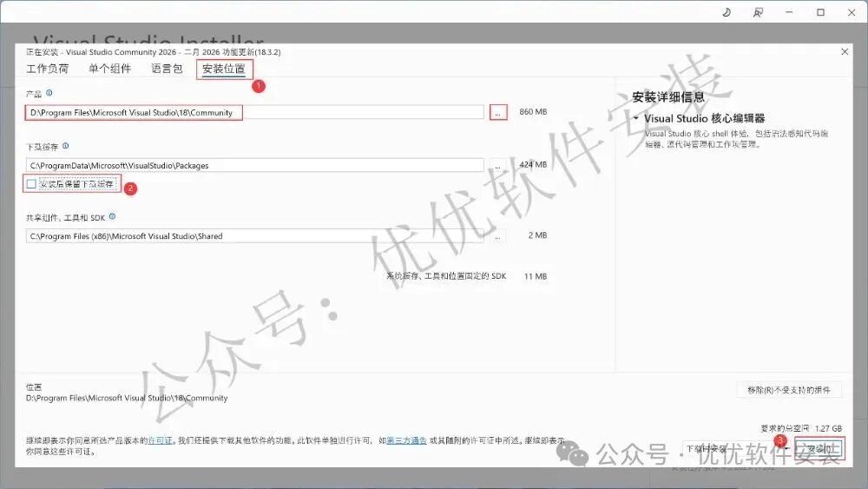Open the 下载时安装 dropdown
868x489 pixels.
point(736,448)
